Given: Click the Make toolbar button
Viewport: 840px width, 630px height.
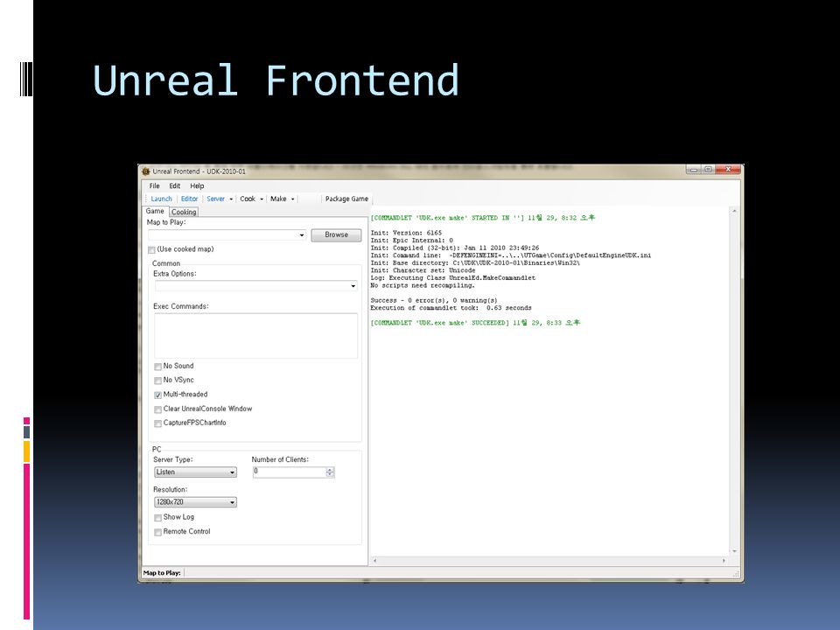Looking at the screenshot, I should [278, 199].
